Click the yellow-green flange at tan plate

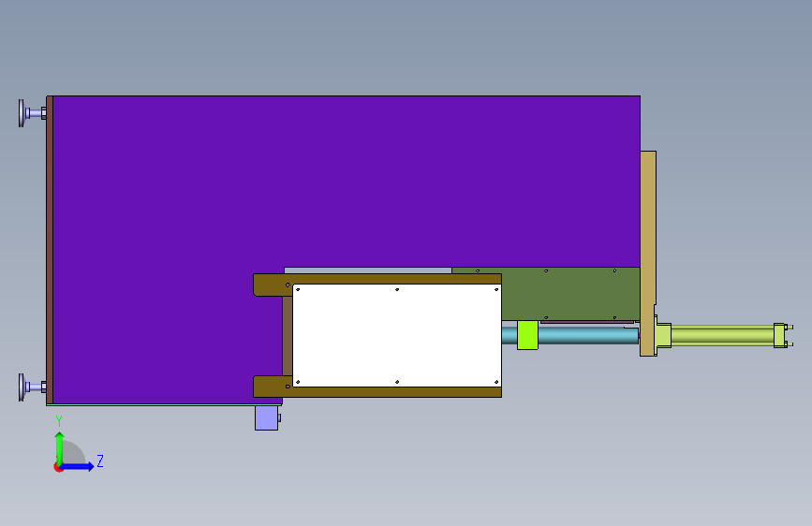coord(663,335)
